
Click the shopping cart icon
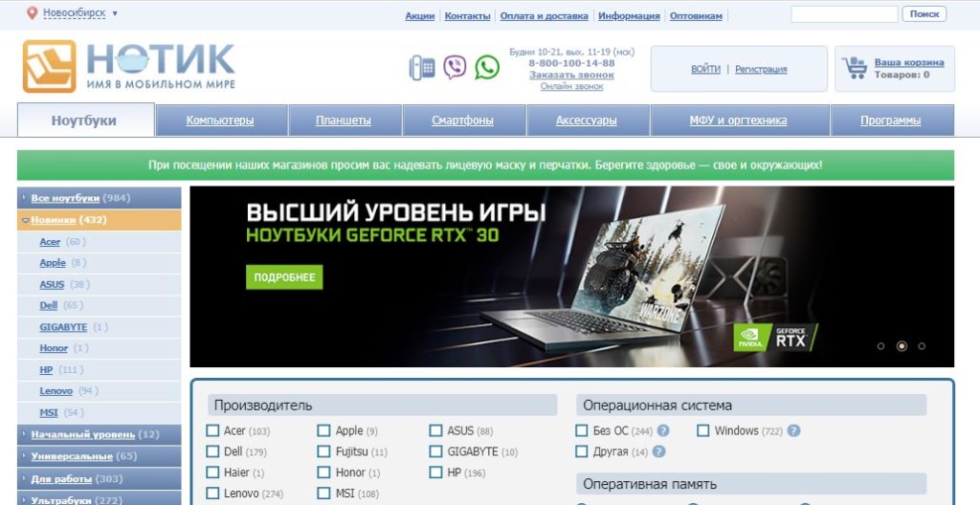click(x=854, y=68)
